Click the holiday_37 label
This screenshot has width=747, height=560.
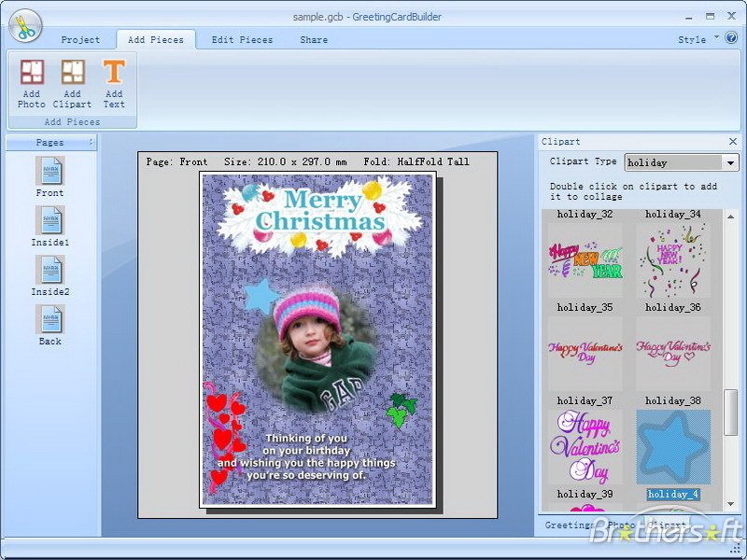coord(585,401)
